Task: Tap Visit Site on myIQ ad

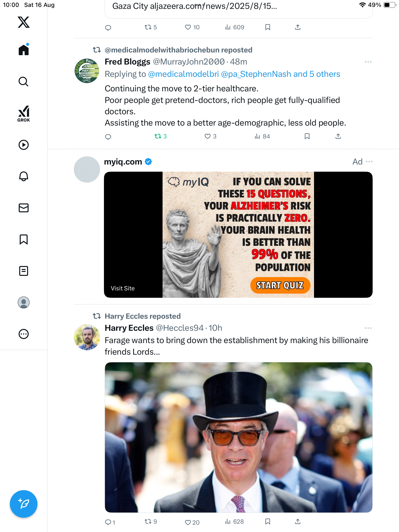Action: tap(123, 288)
